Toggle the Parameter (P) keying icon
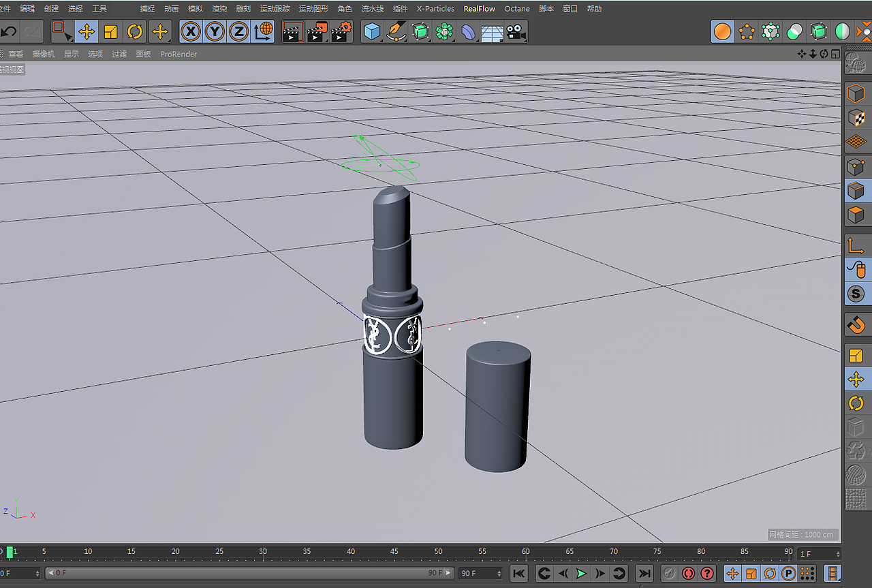This screenshot has width=872, height=588. point(788,574)
